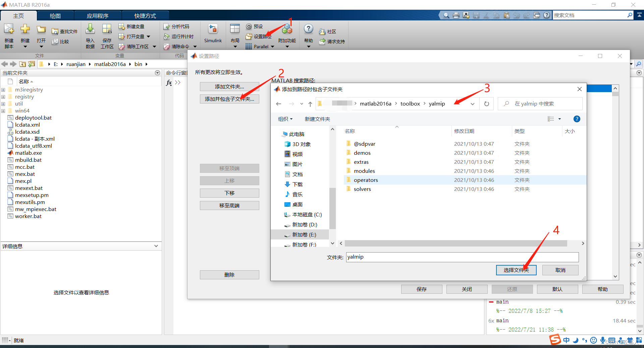
Task: Switch to the 绘图 Plots tab
Action: pyautogui.click(x=55, y=16)
